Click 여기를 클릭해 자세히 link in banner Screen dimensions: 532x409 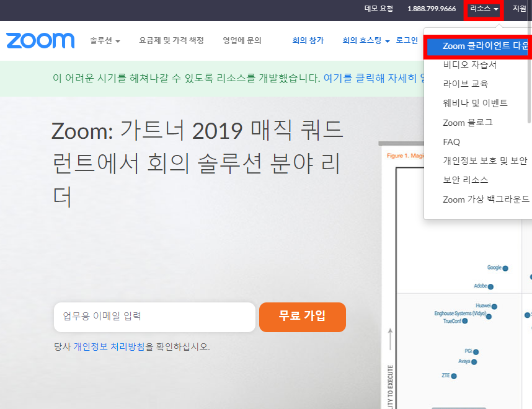click(374, 78)
